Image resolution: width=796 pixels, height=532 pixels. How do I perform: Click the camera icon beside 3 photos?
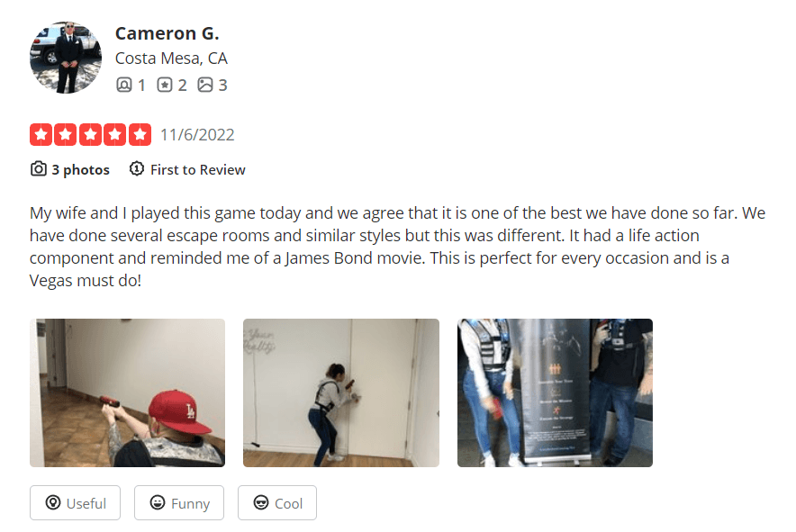[39, 169]
